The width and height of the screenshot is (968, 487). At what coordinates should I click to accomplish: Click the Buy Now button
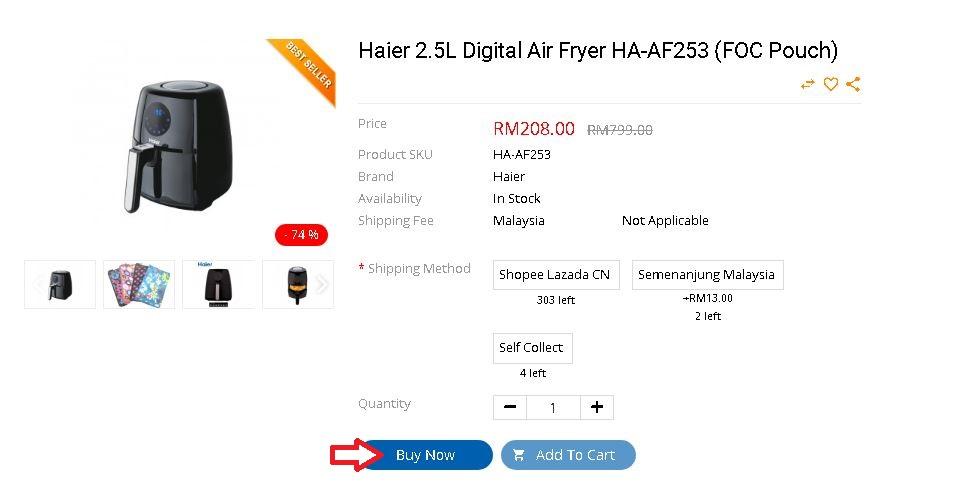point(426,456)
